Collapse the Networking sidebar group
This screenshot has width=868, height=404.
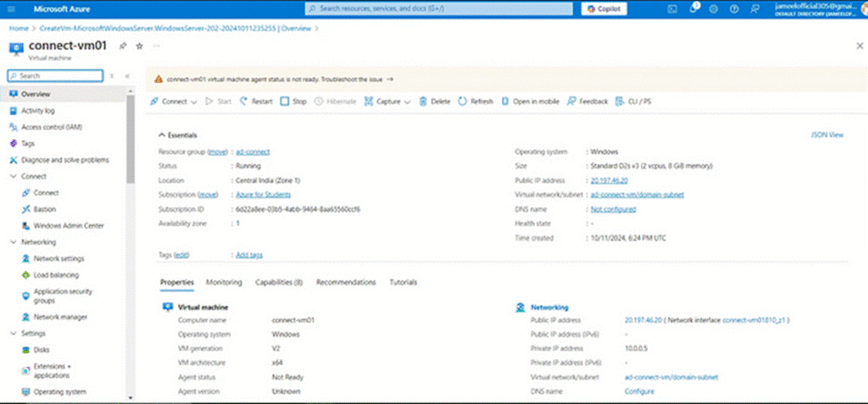point(13,242)
